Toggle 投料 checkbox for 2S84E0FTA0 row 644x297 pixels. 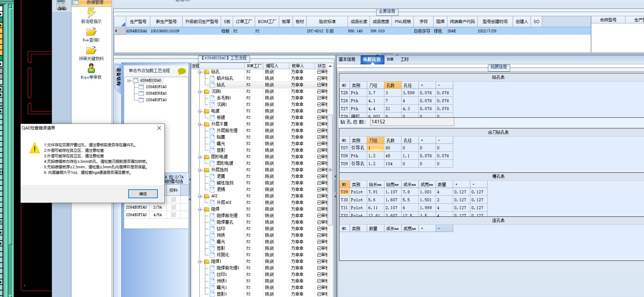tap(173, 215)
